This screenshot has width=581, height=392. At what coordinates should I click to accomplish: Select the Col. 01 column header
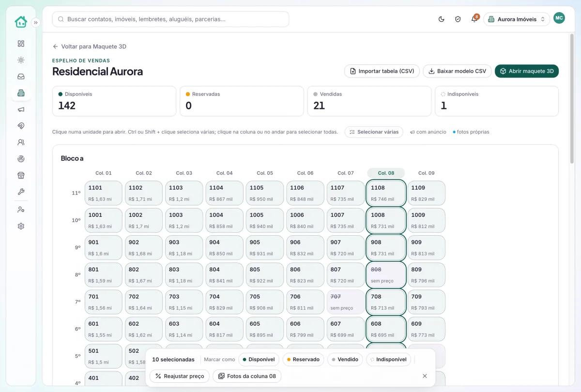(103, 173)
